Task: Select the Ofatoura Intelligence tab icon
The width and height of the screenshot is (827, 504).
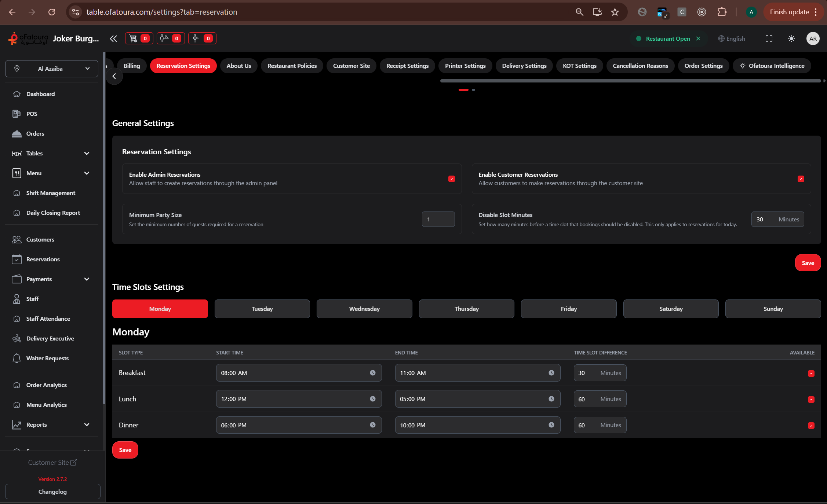Action: (x=743, y=66)
